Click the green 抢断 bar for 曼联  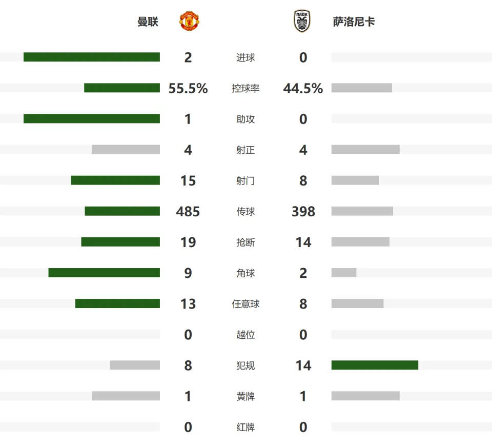[120, 242]
